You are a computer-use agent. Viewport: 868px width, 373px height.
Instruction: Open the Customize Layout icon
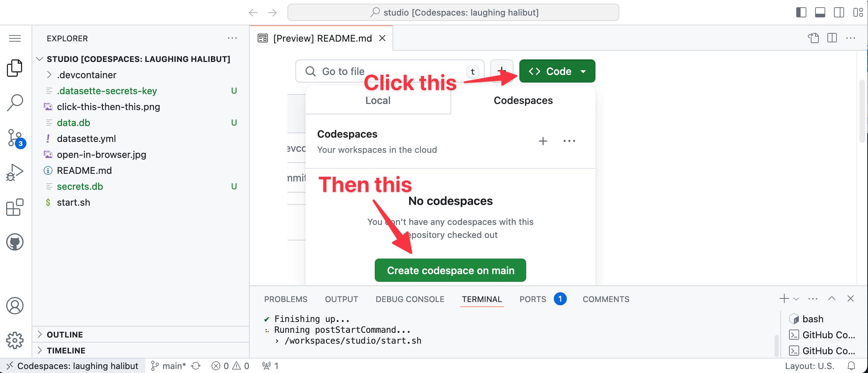coord(858,13)
